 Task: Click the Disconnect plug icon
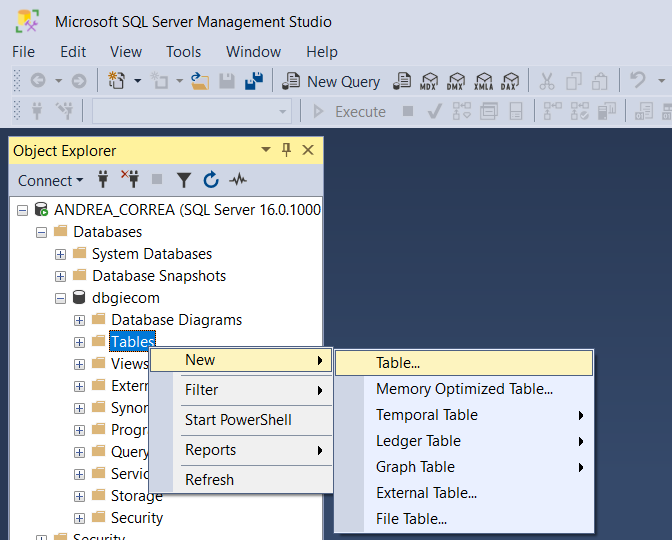pos(130,179)
